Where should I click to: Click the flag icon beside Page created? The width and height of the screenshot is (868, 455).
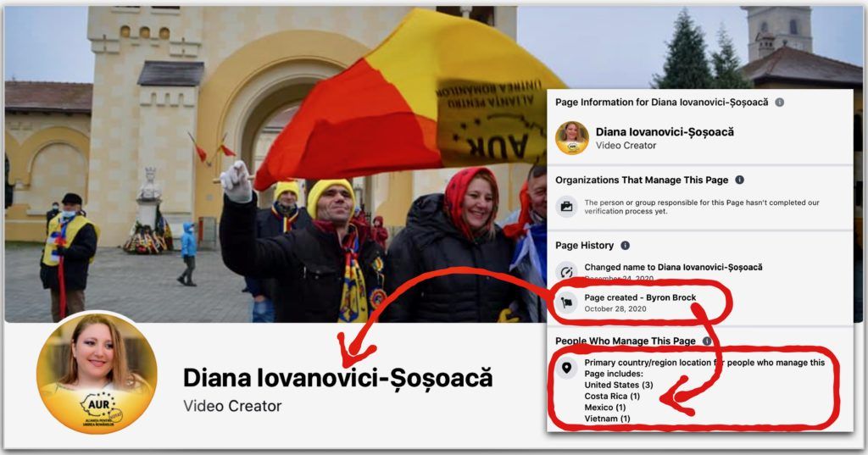(x=566, y=302)
